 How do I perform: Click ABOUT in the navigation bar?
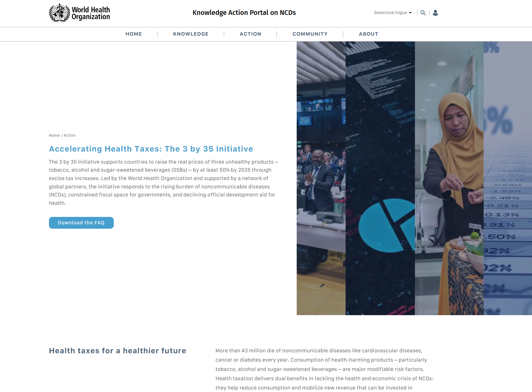368,34
